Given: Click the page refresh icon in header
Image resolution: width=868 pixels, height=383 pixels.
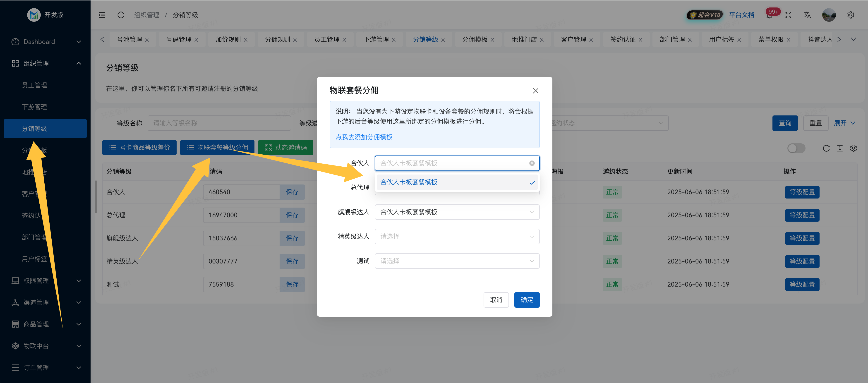Looking at the screenshot, I should pyautogui.click(x=121, y=15).
